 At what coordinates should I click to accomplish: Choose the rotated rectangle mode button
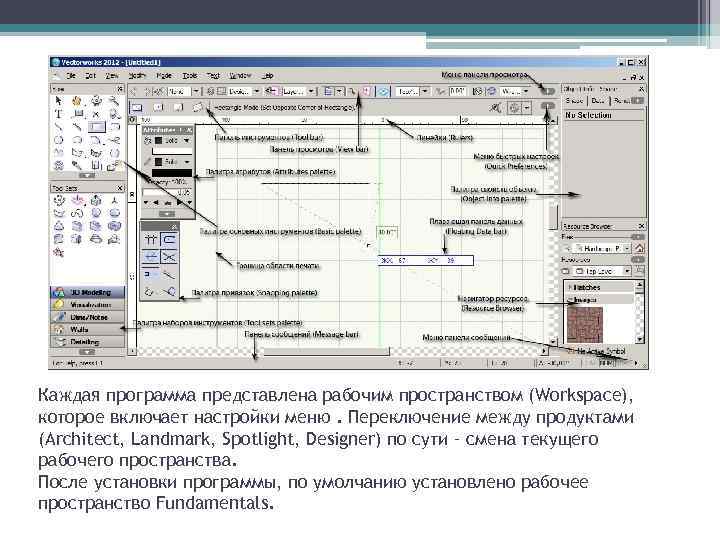(x=197, y=107)
